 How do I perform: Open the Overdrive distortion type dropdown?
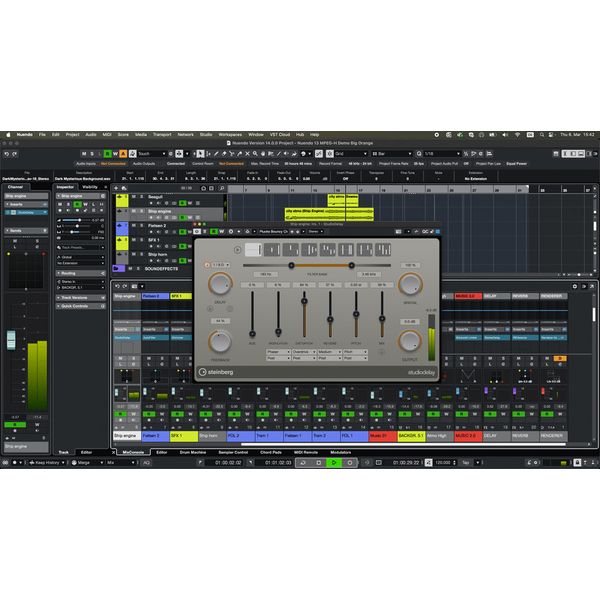(x=304, y=352)
